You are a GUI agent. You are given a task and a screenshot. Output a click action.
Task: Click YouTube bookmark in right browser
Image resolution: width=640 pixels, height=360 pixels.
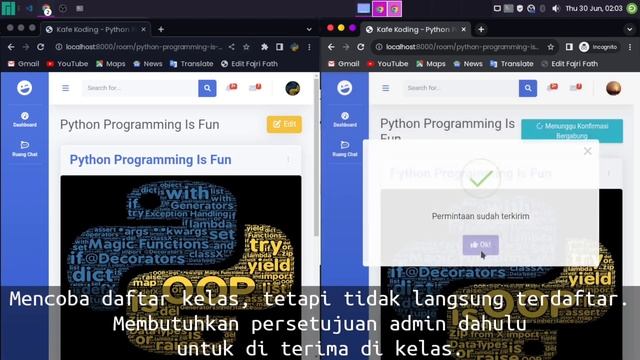tap(388, 64)
